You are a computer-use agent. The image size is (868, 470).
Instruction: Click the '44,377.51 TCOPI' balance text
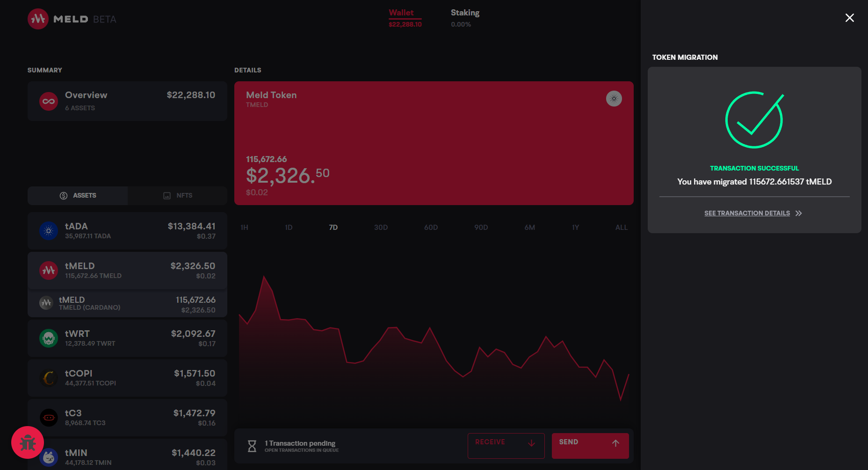click(90, 383)
